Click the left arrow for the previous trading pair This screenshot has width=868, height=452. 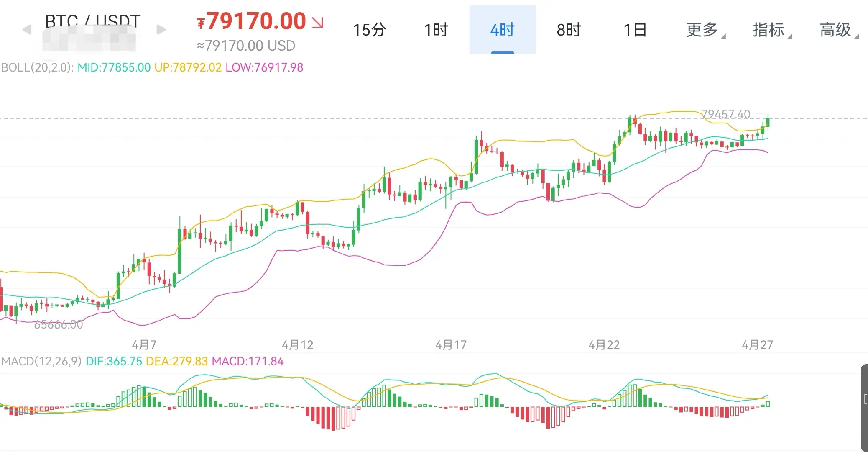(27, 30)
